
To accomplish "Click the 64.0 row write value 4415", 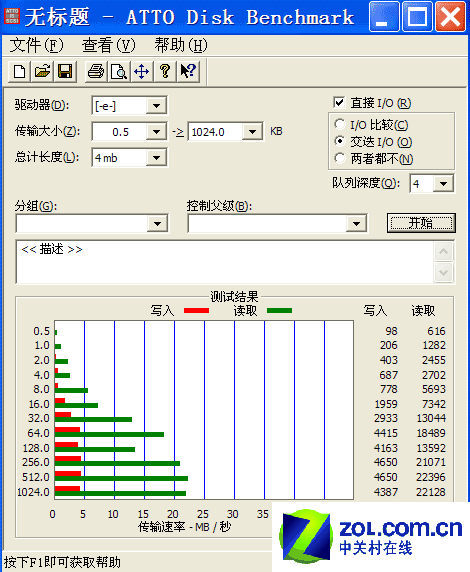I will pyautogui.click(x=386, y=433).
